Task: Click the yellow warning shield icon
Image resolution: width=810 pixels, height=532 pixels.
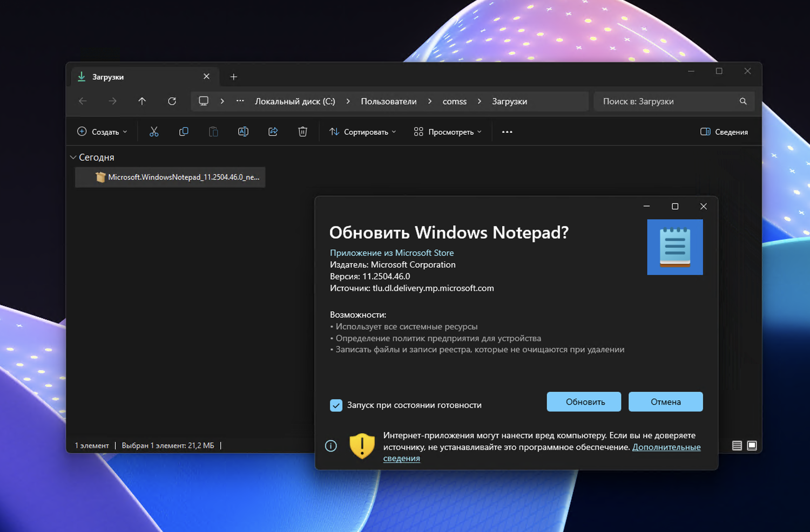Action: tap(362, 446)
